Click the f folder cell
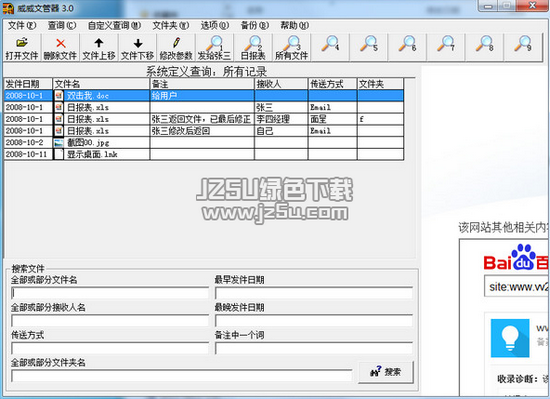550x399 pixels. [x=380, y=119]
